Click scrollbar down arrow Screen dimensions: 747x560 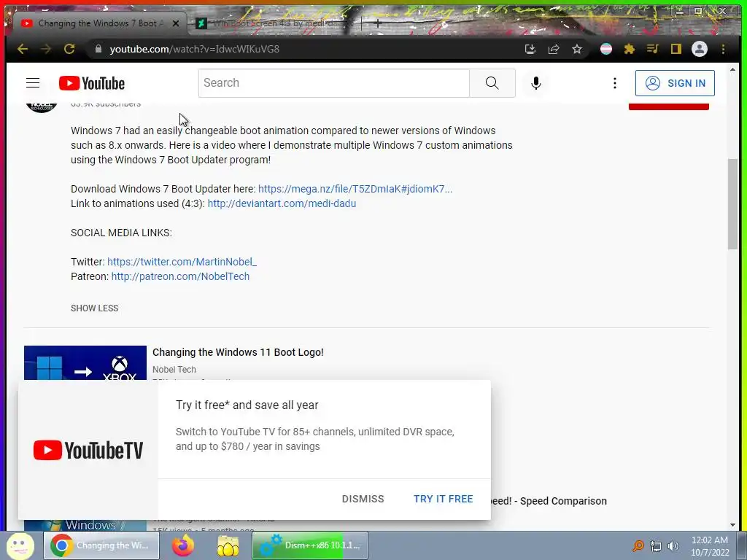[732, 525]
